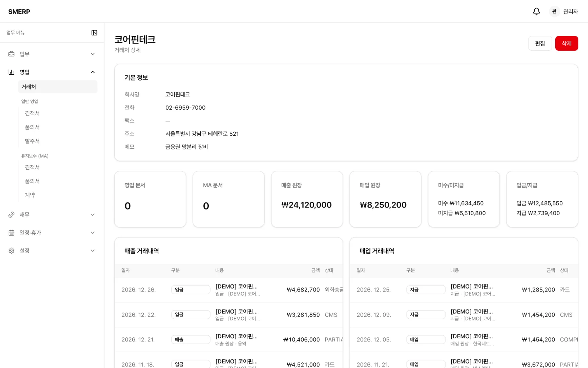
Task: Open the notifications bell
Action: point(536,11)
